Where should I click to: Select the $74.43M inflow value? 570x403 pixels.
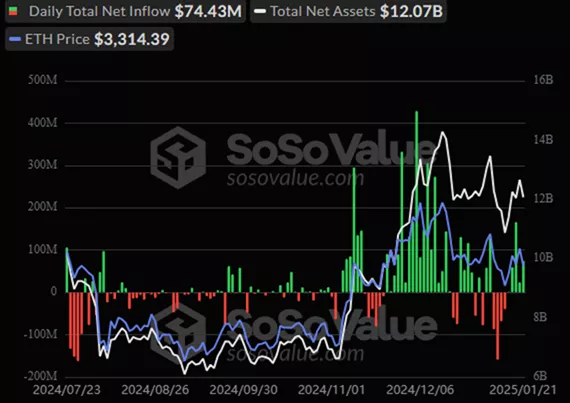click(x=208, y=11)
